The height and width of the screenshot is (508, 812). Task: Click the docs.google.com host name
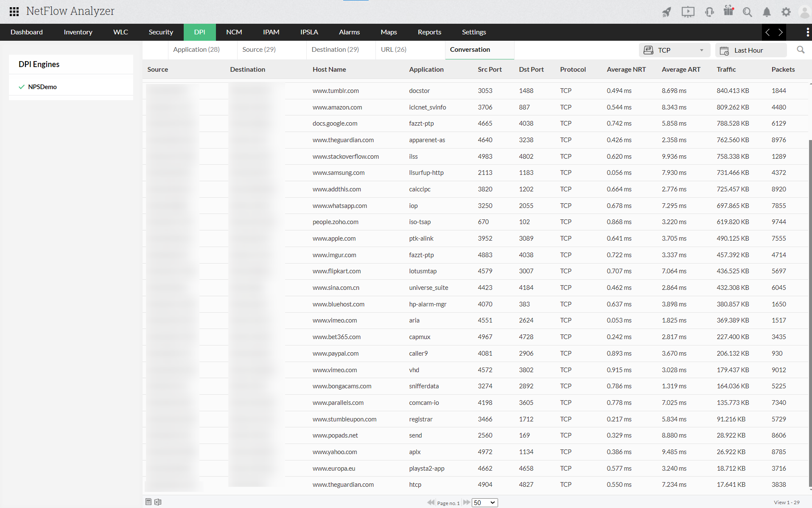coord(335,123)
